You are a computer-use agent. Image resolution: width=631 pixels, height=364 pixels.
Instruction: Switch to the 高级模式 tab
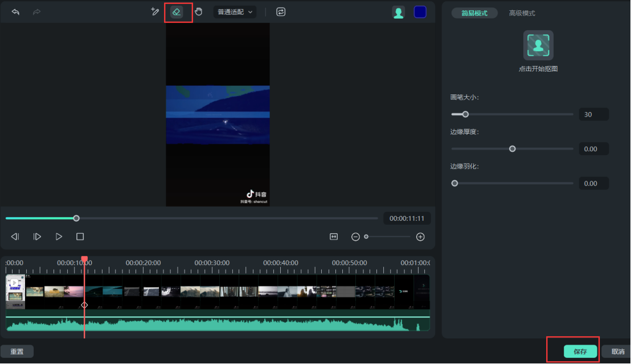coord(522,13)
